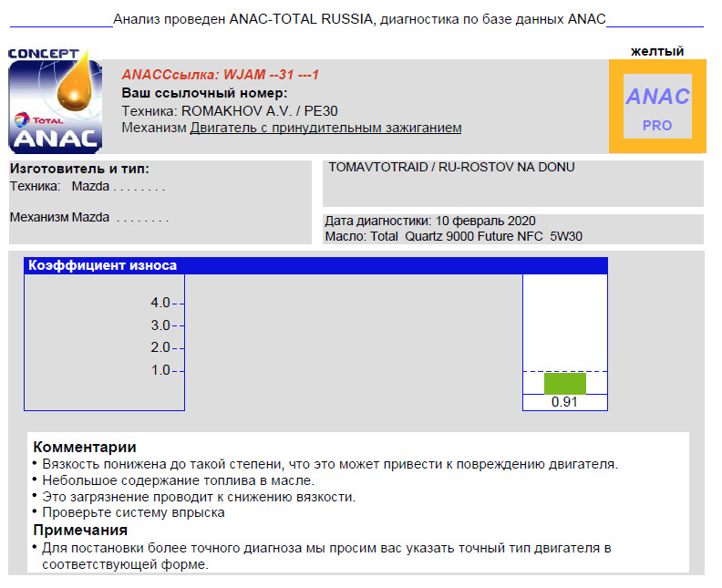Click the Ваш ссылочный номер label
722x588 pixels.
(x=204, y=93)
